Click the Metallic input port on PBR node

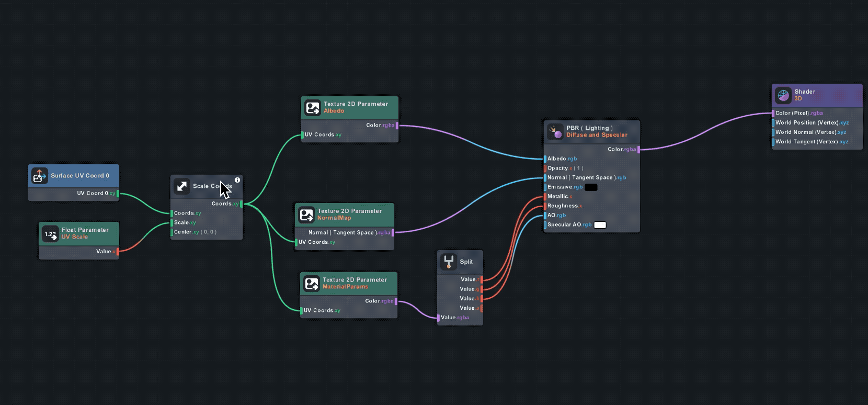545,197
